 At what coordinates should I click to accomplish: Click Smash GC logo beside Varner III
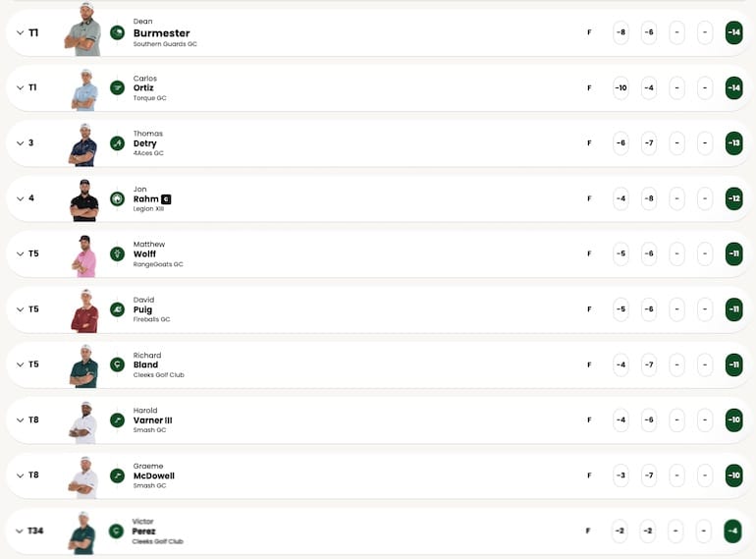click(118, 420)
